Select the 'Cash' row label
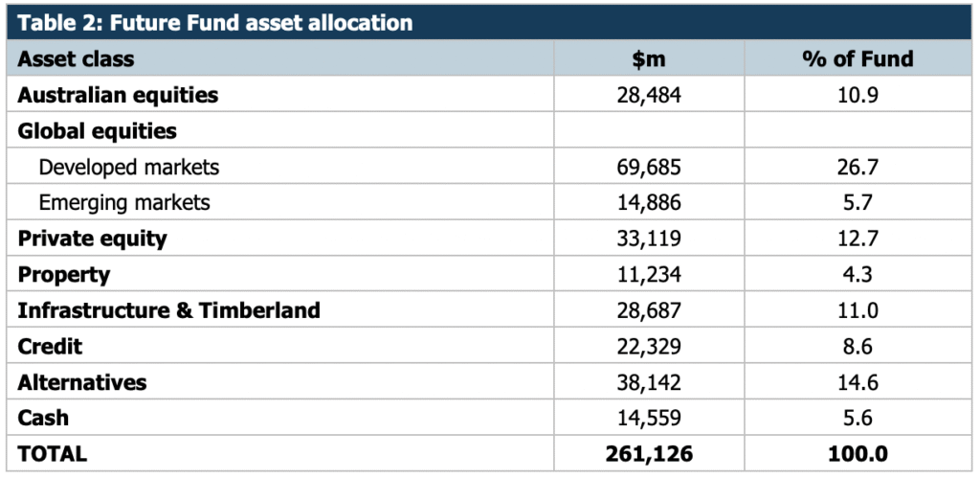The height and width of the screenshot is (479, 980). (43, 418)
